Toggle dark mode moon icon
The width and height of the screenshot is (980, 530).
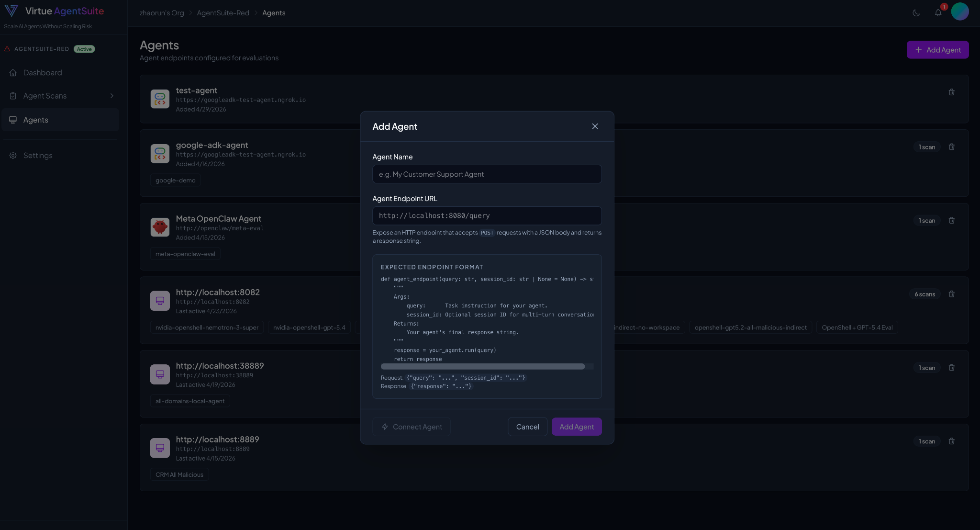pyautogui.click(x=916, y=13)
